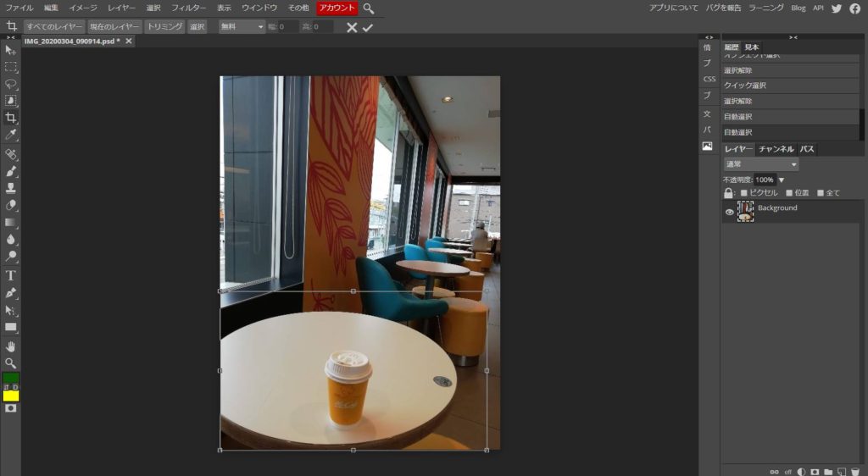Screen dimensions: 868x476
Task: Select the Clone Stamp tool
Action: (x=10, y=188)
